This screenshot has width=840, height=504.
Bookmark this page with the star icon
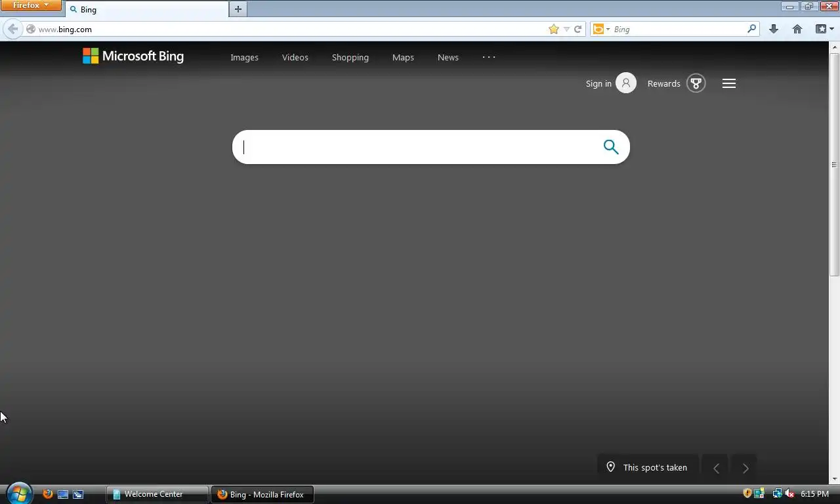tap(554, 29)
